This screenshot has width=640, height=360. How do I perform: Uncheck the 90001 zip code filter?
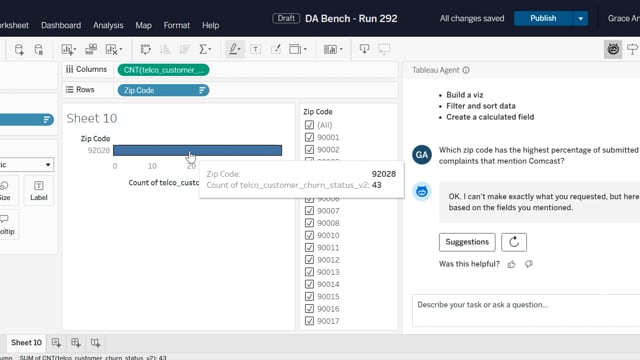pos(309,137)
